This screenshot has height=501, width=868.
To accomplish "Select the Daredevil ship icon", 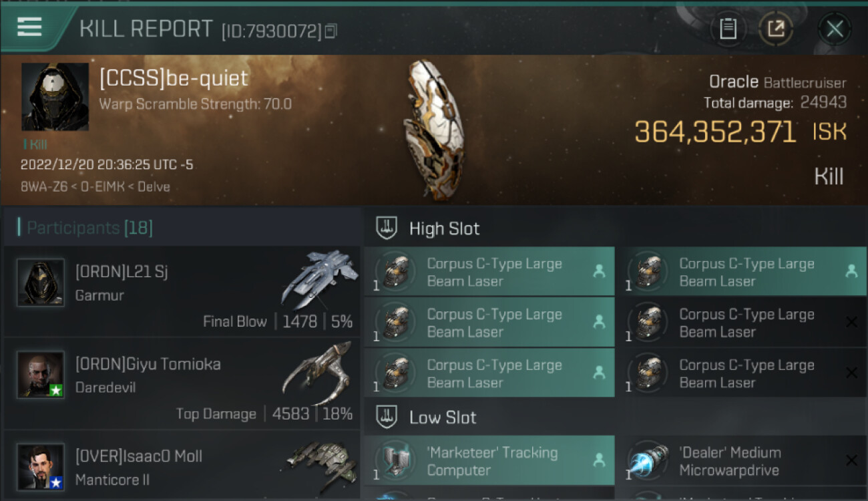I will [x=317, y=372].
